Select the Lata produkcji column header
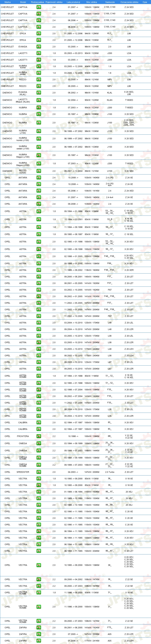 [x=73, y=2]
